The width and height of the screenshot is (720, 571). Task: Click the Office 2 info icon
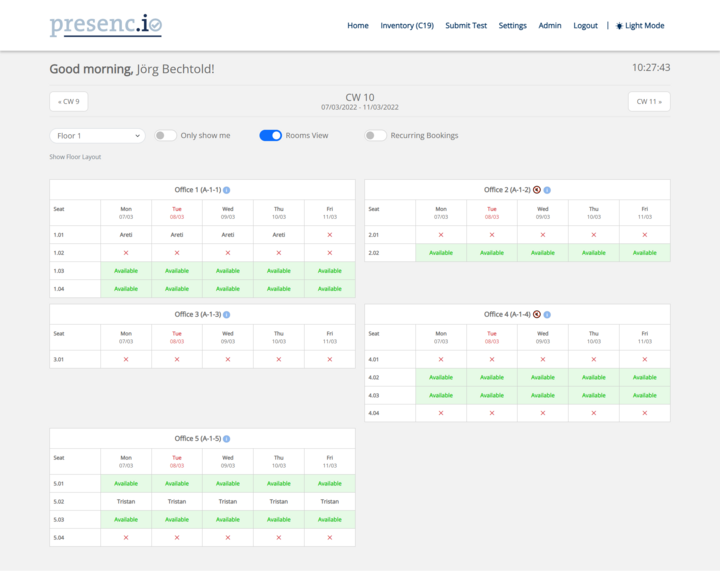[x=547, y=190]
